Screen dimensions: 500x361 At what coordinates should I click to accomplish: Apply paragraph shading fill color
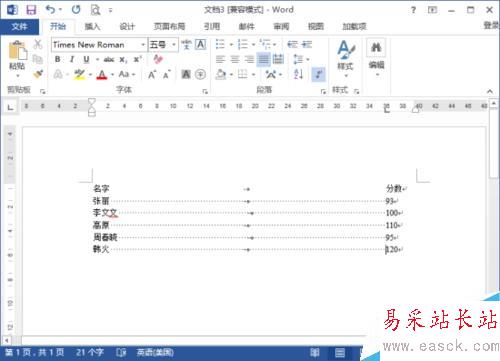(x=220, y=74)
